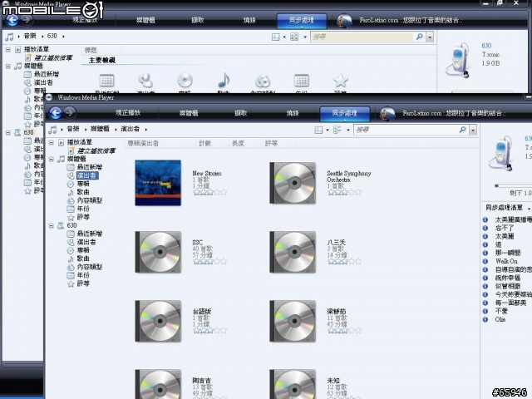Viewport: 532px width, 399px height.
Task: Click the search magnifier icon in rear window
Action: click(x=419, y=37)
